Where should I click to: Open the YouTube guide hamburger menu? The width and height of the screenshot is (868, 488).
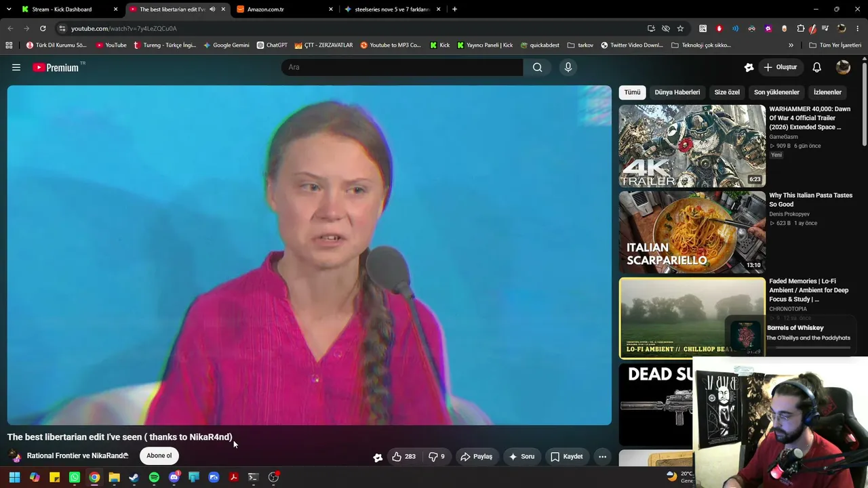[x=16, y=67]
